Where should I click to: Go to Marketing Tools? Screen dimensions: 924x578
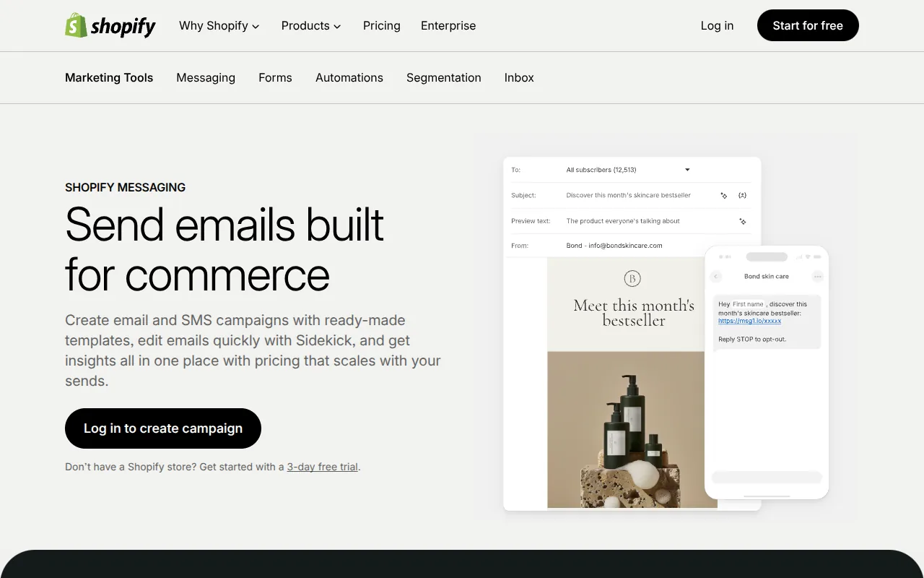(x=109, y=78)
